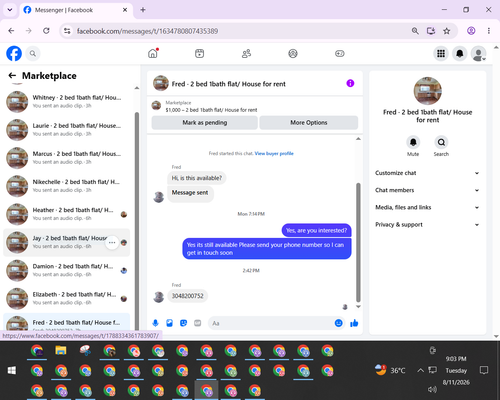Click the listing title $1,000 – 2 bed 1bath
500x400 pixels.
pos(211,110)
